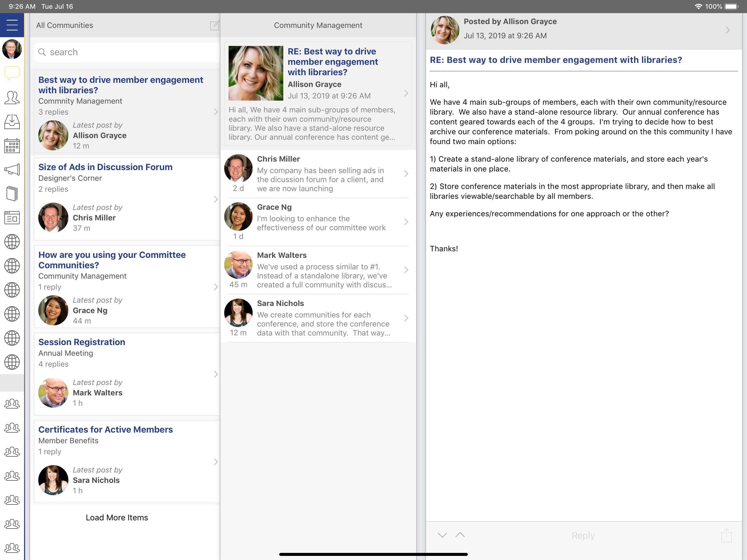Go to next message with down arrow
Image resolution: width=747 pixels, height=560 pixels.
(442, 535)
